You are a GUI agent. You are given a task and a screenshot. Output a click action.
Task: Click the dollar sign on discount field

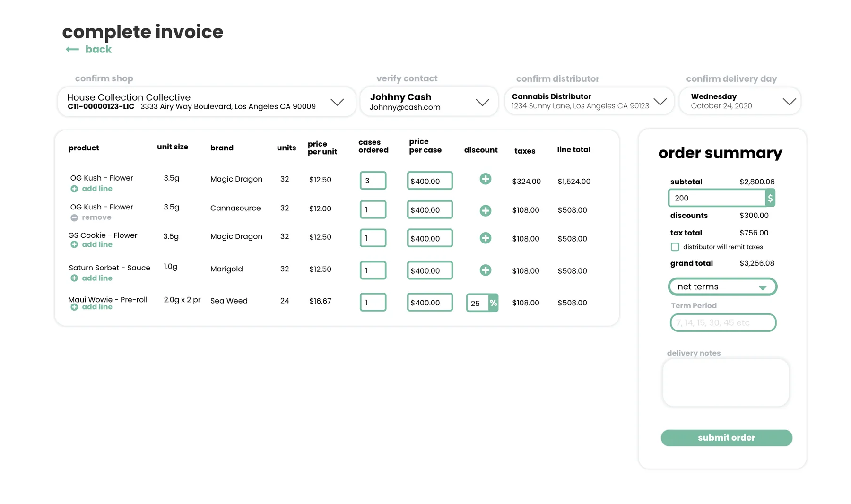tap(770, 198)
